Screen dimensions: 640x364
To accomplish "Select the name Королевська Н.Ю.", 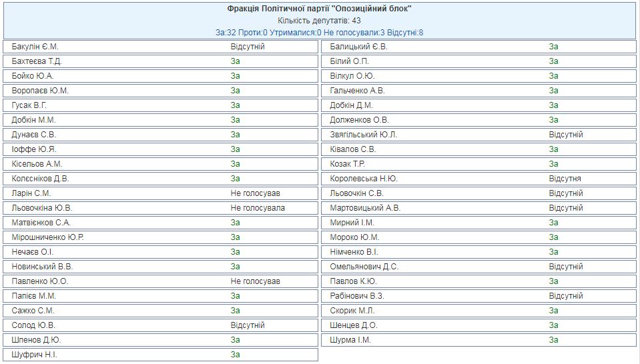I will 364,179.
